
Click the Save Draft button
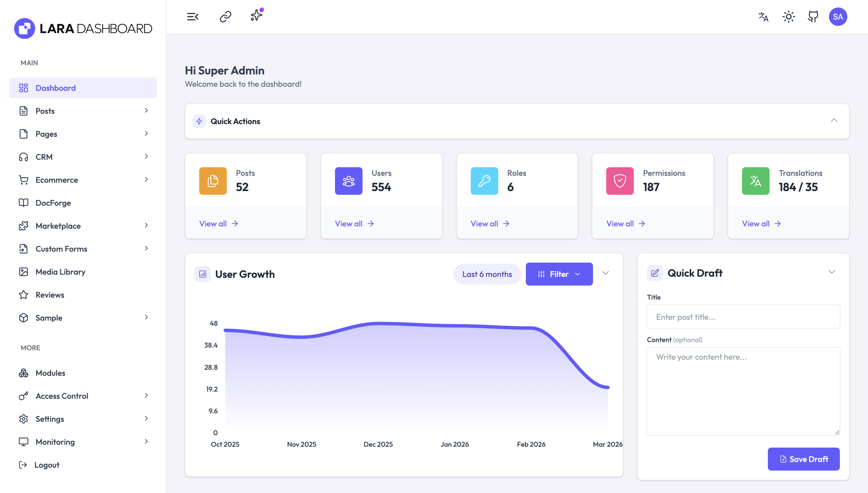(804, 459)
